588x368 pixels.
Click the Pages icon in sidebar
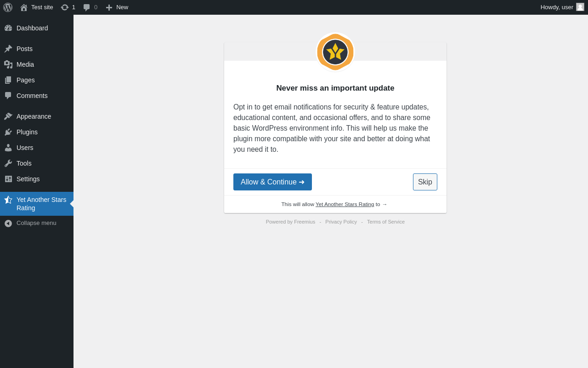coord(8,80)
